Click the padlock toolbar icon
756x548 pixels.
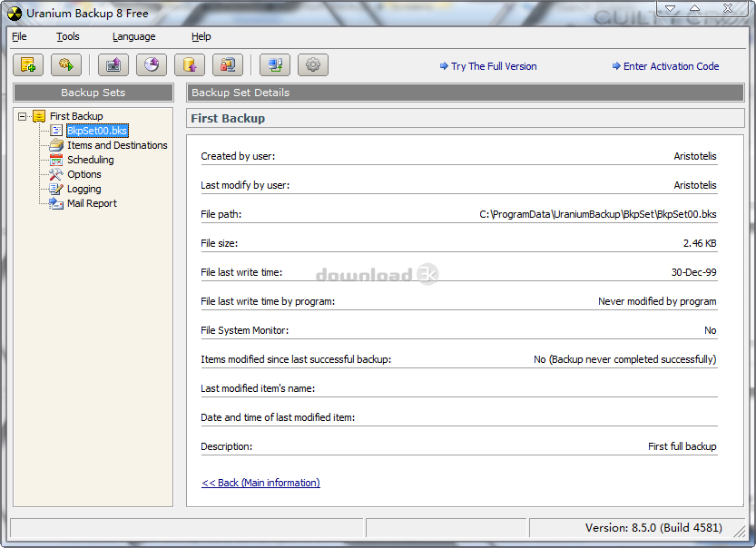click(x=228, y=65)
